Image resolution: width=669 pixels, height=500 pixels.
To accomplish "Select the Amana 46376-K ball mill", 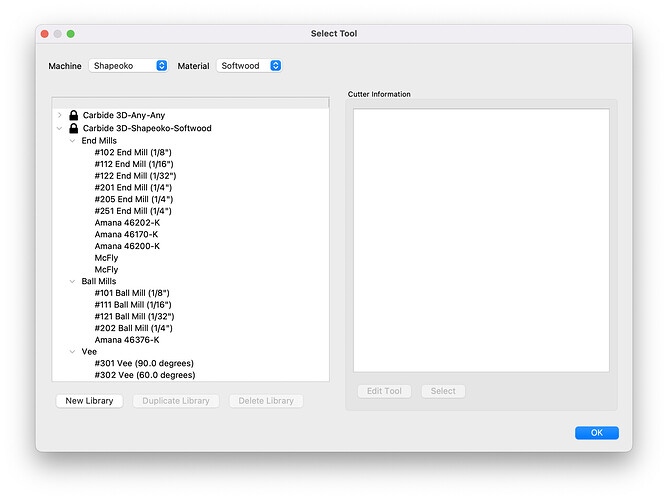I will point(127,340).
